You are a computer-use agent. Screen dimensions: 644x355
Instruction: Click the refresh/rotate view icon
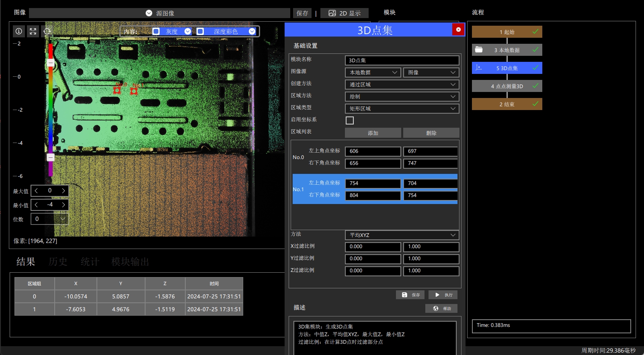tap(47, 31)
